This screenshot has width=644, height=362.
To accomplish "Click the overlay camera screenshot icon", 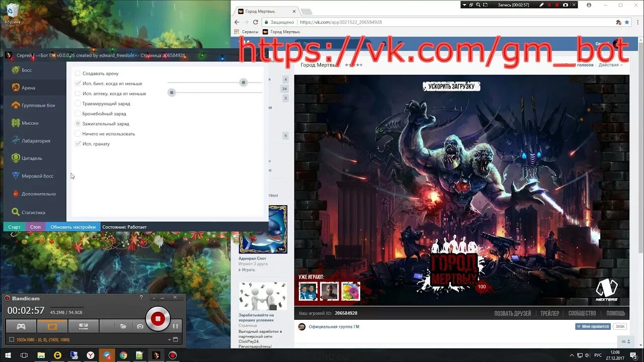I will (566, 5).
